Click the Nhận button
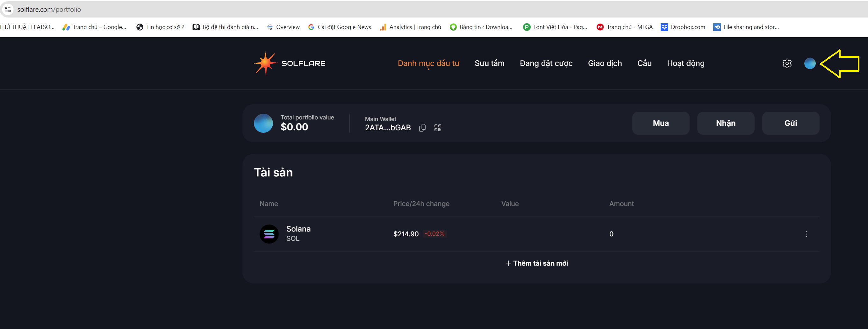The image size is (868, 329). (x=726, y=123)
